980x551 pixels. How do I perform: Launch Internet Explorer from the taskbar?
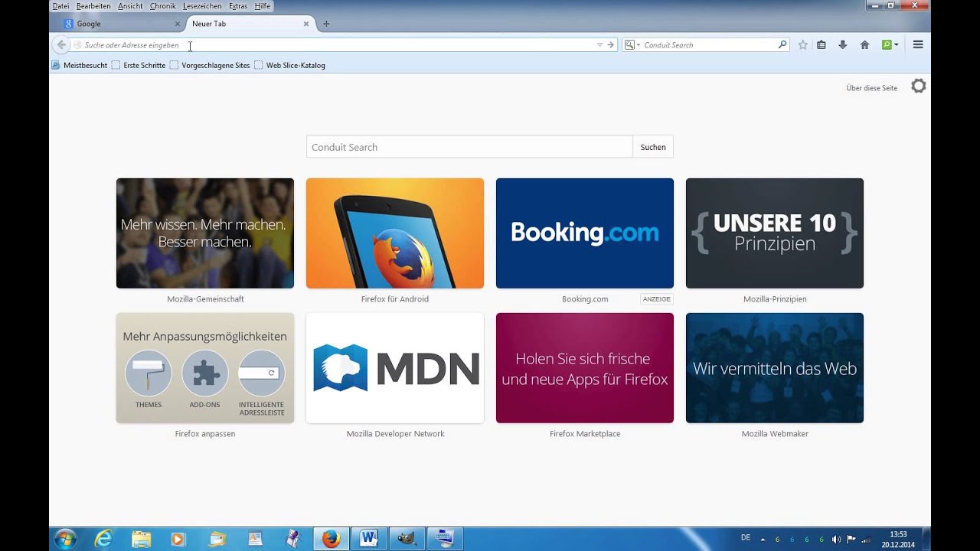tap(103, 539)
